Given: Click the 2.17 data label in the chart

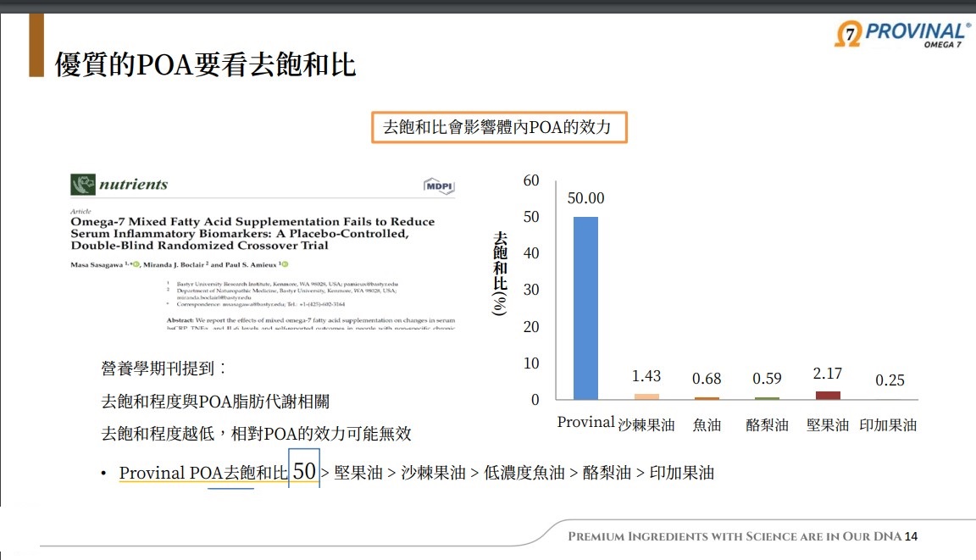Looking at the screenshot, I should (x=828, y=374).
